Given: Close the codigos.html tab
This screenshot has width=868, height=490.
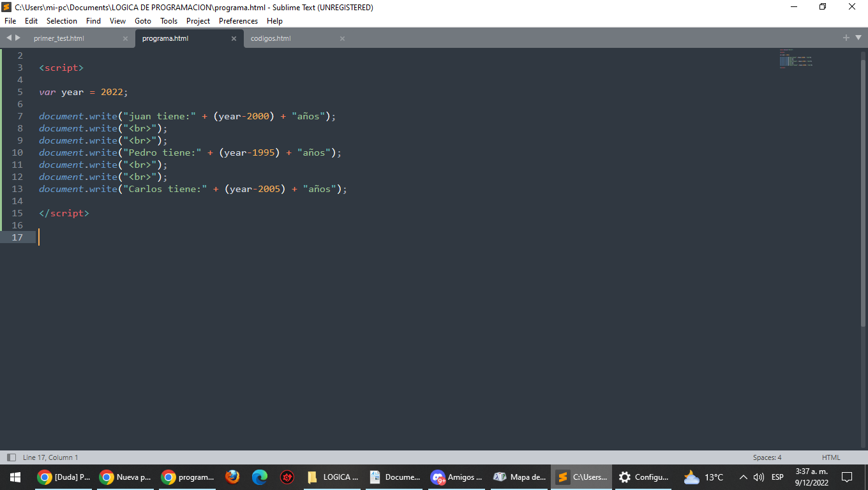Looking at the screenshot, I should point(342,38).
